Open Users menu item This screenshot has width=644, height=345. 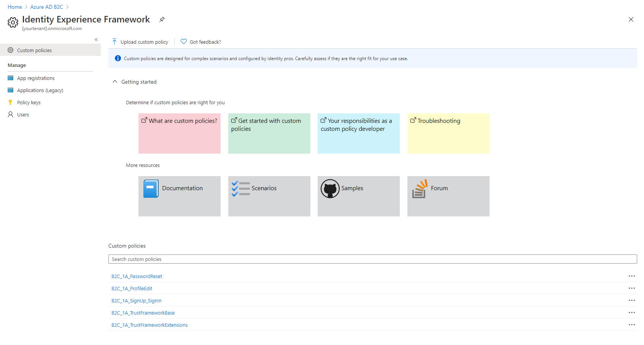(x=23, y=114)
